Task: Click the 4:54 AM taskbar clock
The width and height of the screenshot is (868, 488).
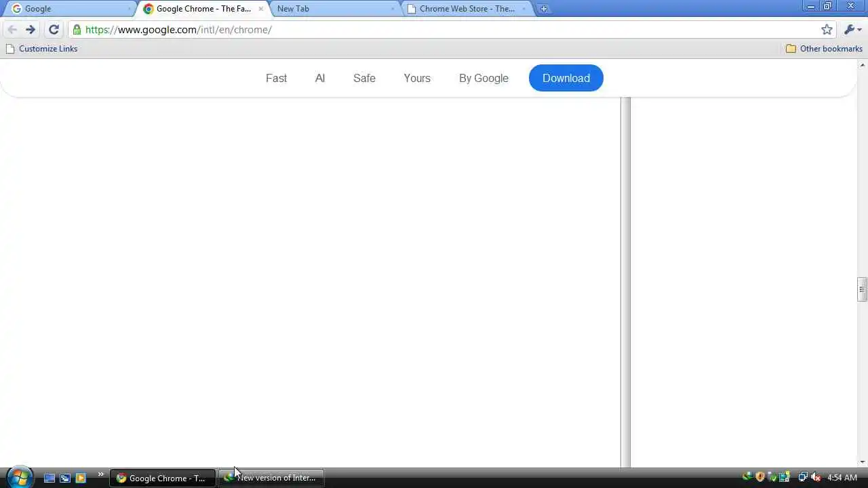Action: [842, 478]
